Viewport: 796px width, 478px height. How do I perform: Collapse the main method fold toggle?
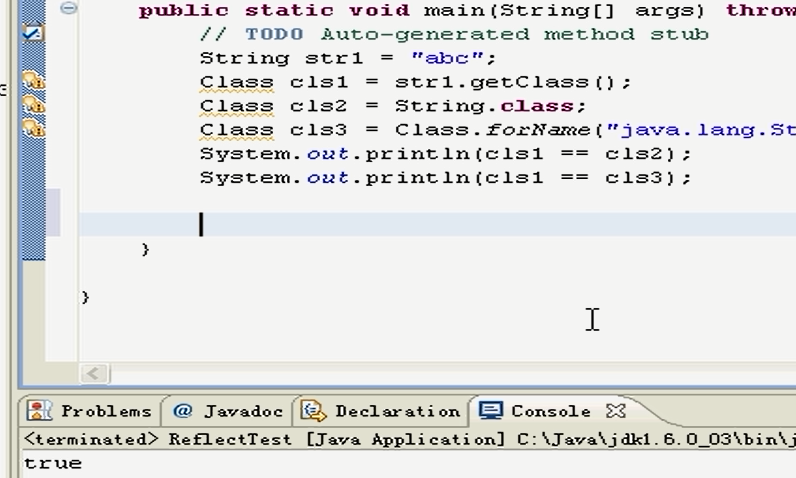pos(69,7)
